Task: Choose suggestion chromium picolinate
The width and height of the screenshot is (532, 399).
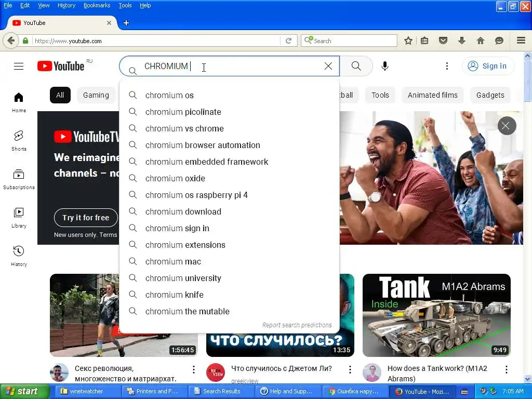Action: [x=229, y=112]
